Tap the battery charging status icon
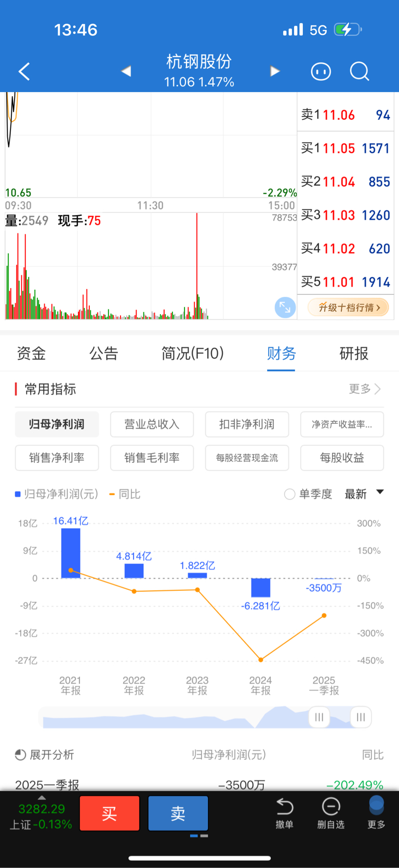 point(348,30)
